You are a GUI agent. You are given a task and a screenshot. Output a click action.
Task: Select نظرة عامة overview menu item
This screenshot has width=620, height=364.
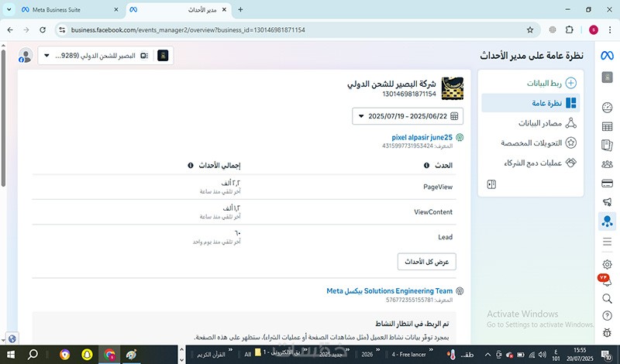click(x=531, y=103)
